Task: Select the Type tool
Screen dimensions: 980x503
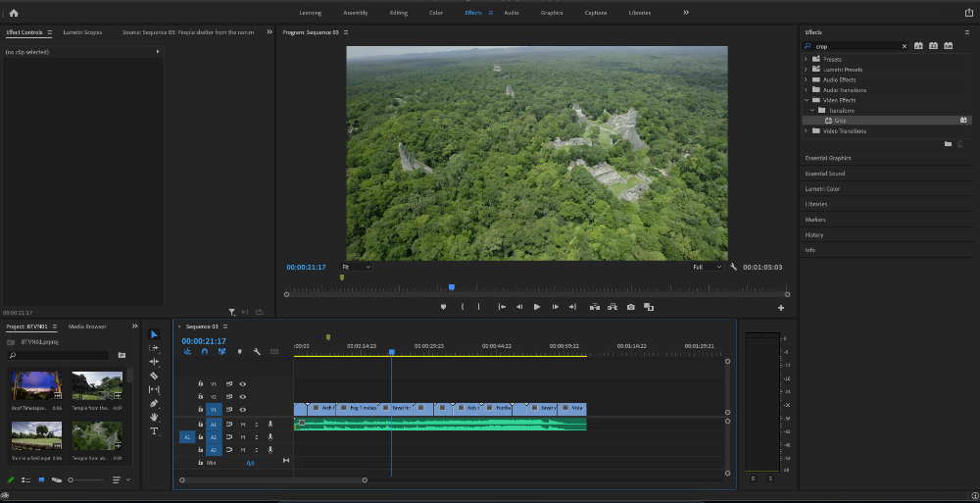Action: click(x=154, y=431)
